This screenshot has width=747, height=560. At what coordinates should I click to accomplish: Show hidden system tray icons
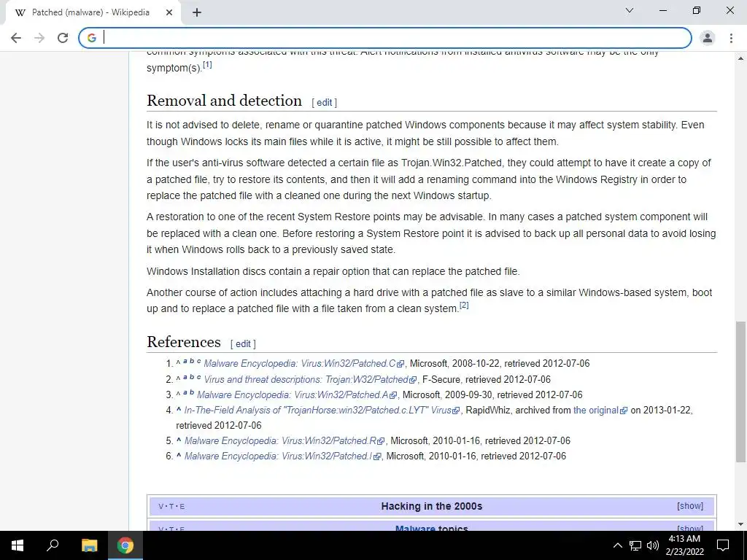click(617, 545)
